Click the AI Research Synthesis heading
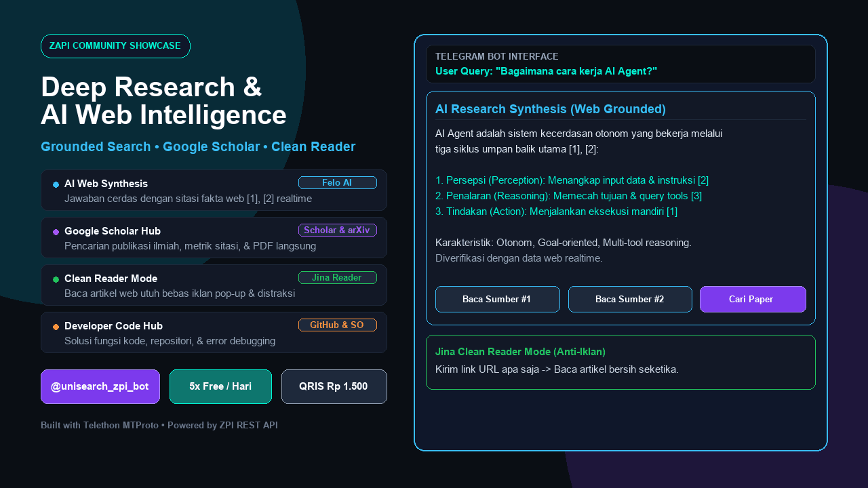 point(551,109)
